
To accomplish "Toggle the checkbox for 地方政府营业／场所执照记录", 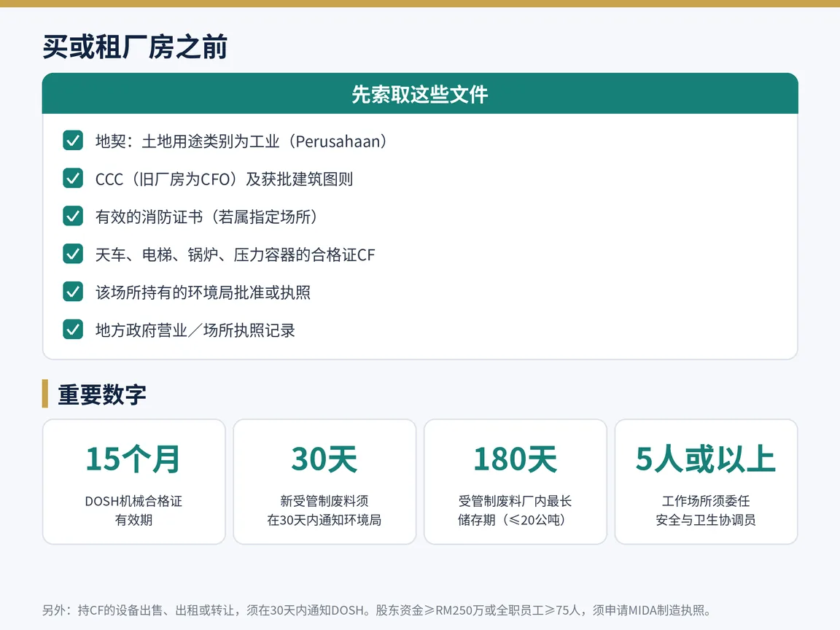I will coord(73,330).
